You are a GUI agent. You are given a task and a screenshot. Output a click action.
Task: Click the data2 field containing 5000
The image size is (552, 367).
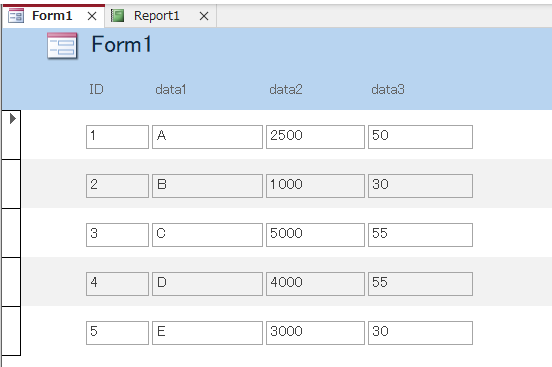point(315,235)
